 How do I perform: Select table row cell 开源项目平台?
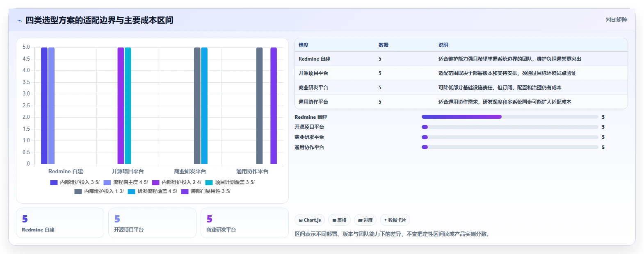tap(313, 73)
